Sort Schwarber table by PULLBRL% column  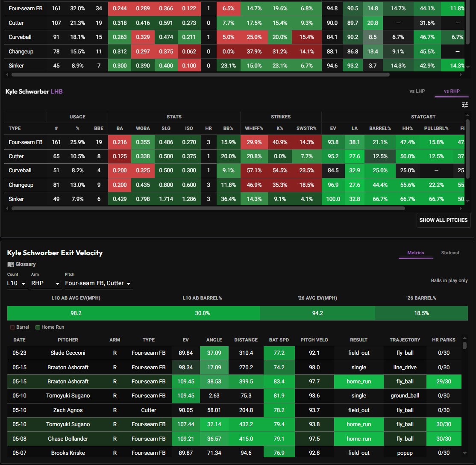436,129
